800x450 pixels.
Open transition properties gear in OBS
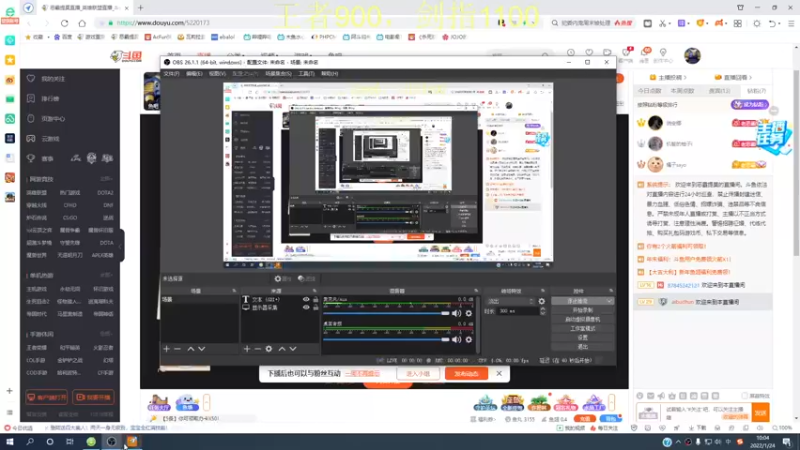542,302
